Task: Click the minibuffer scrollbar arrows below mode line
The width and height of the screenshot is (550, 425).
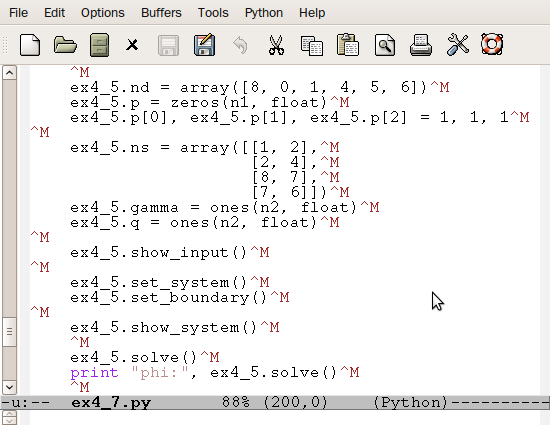Action: pos(9,418)
